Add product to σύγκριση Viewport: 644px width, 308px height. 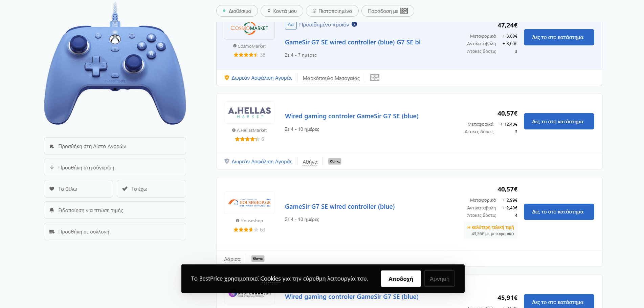tap(115, 167)
